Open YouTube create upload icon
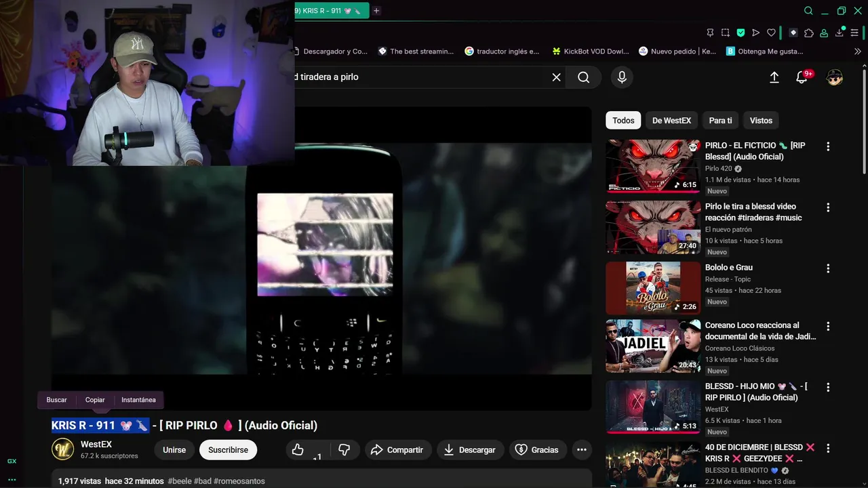This screenshot has height=488, width=868. tap(774, 77)
